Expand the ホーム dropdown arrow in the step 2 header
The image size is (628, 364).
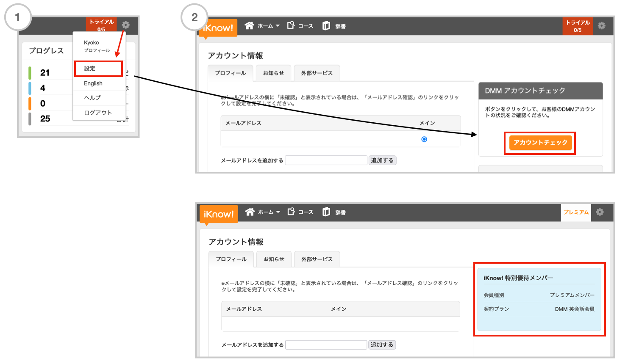pos(278,26)
